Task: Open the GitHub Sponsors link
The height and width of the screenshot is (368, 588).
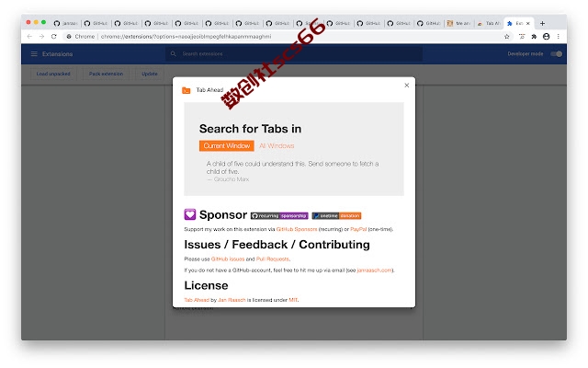Action: (297, 229)
